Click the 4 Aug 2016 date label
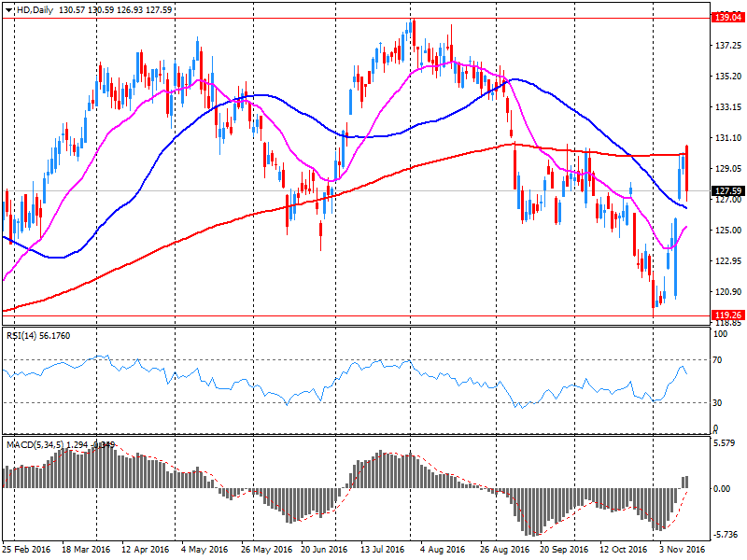This screenshot has width=747, height=560. click(x=443, y=550)
